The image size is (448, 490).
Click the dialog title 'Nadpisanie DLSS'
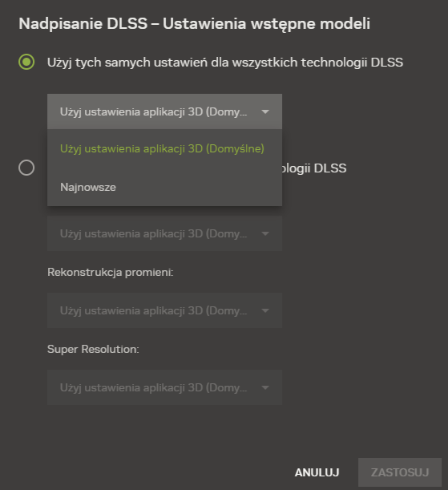(x=83, y=23)
